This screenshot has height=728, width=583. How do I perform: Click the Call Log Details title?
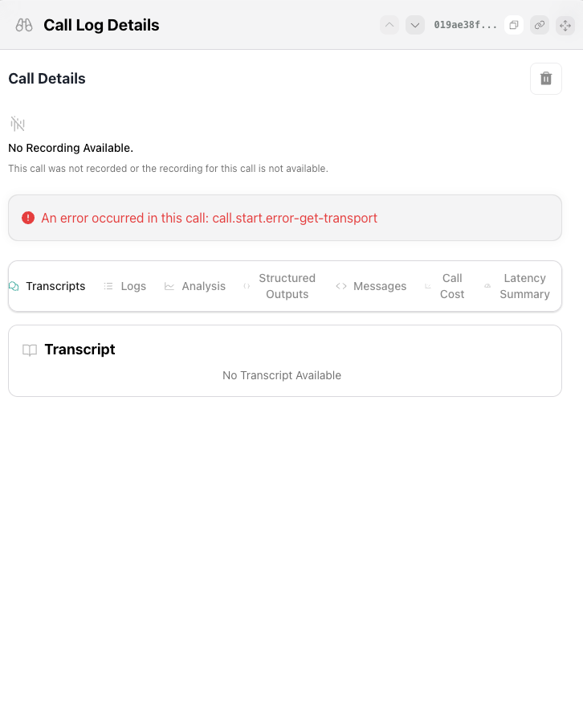point(101,25)
